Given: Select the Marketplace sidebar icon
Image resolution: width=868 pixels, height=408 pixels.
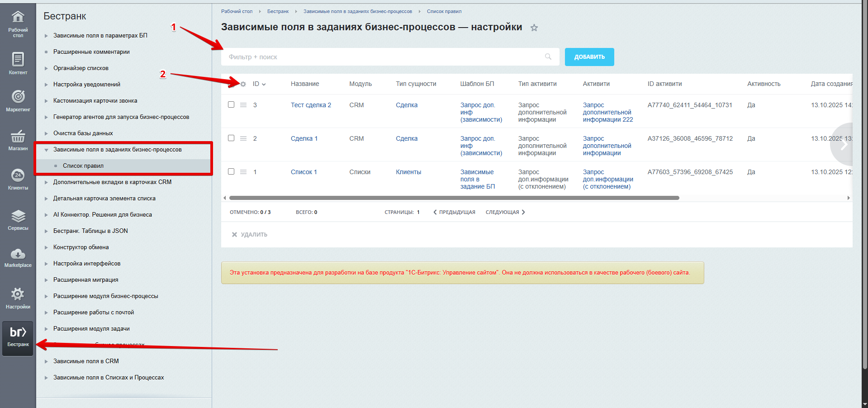Looking at the screenshot, I should pos(17,258).
